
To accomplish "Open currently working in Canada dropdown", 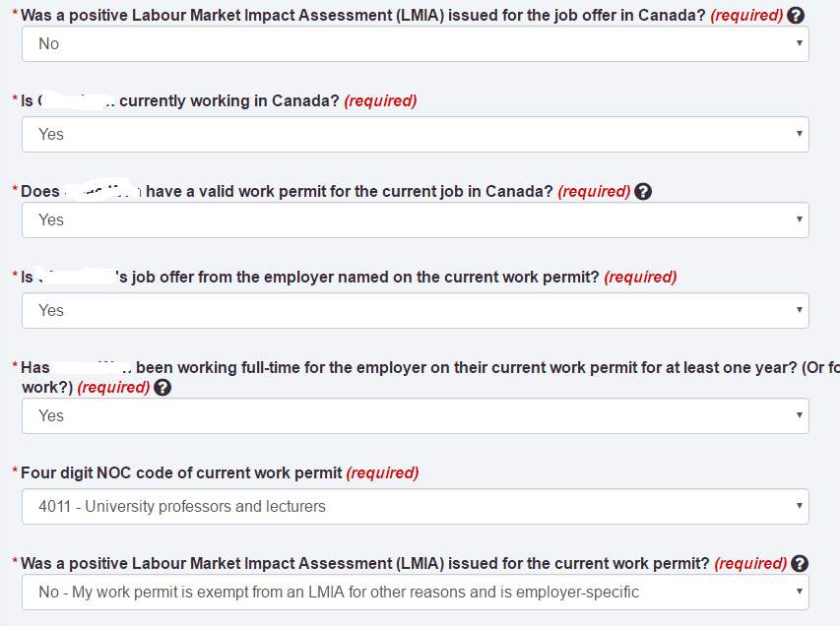I will pos(416,135).
